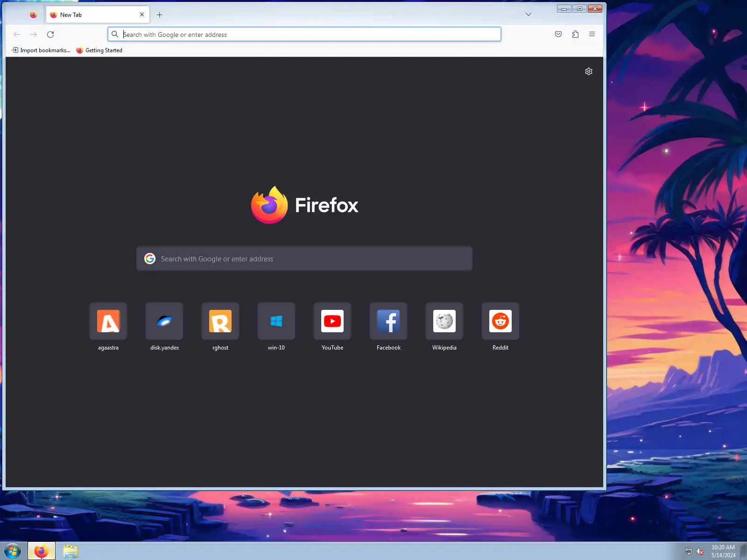This screenshot has width=747, height=560.
Task: Focus the top address bar field
Action: pyautogui.click(x=304, y=34)
